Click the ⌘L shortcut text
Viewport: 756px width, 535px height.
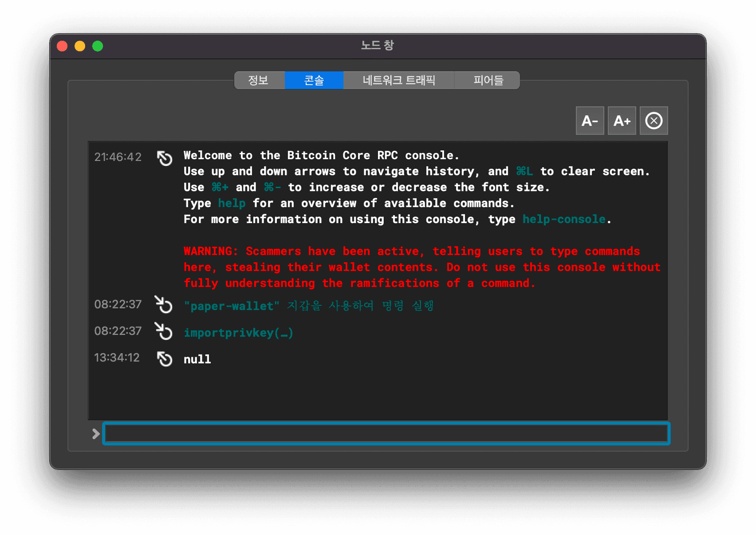[524, 171]
